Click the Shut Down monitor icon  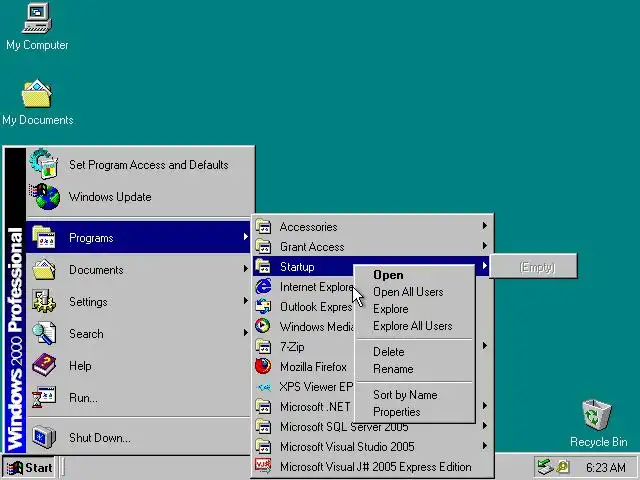pos(44,437)
